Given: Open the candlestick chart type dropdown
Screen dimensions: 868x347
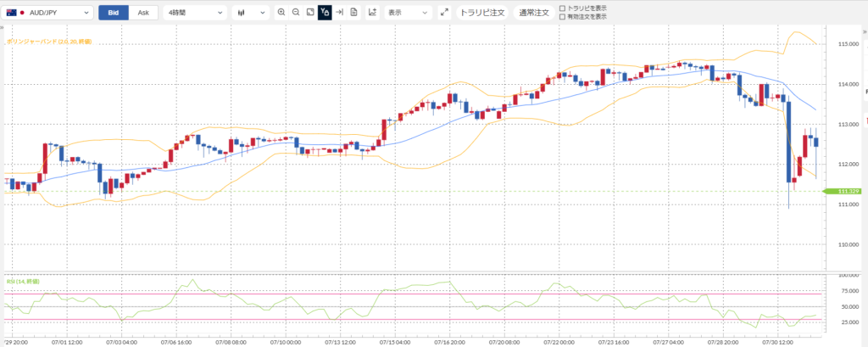Looking at the screenshot, I should click(250, 12).
